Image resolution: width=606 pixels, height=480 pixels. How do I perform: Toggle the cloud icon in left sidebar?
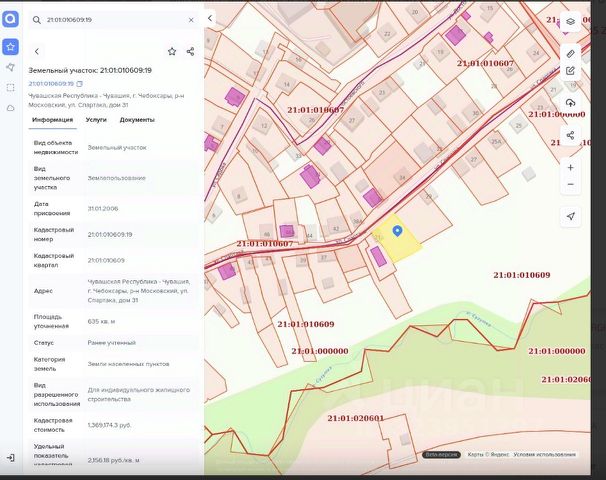click(10, 107)
